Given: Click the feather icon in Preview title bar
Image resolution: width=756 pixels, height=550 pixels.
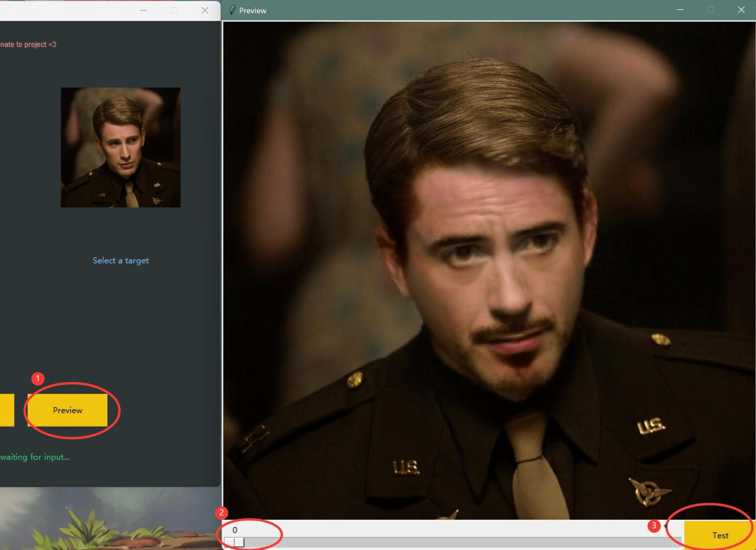Looking at the screenshot, I should point(232,10).
